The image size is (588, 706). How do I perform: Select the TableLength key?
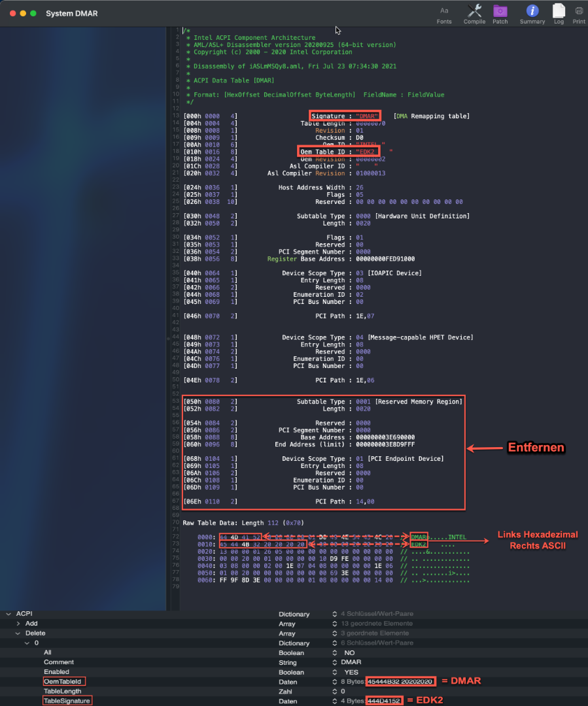63,691
